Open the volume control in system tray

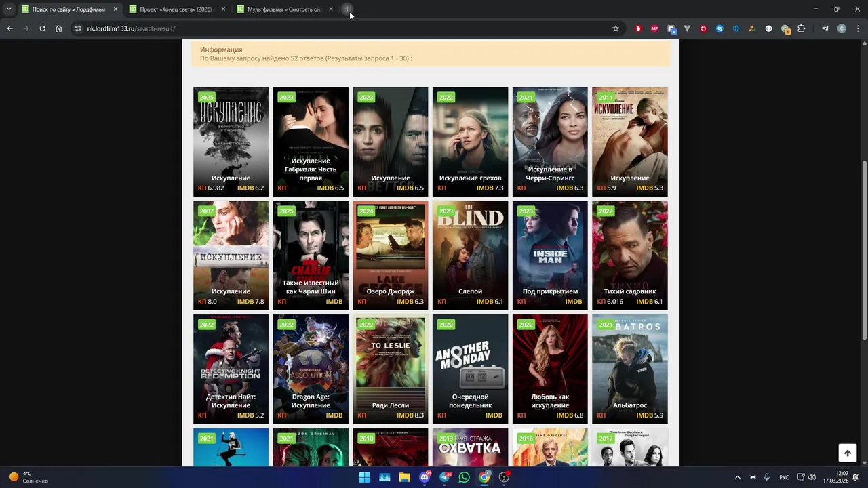coord(813,477)
